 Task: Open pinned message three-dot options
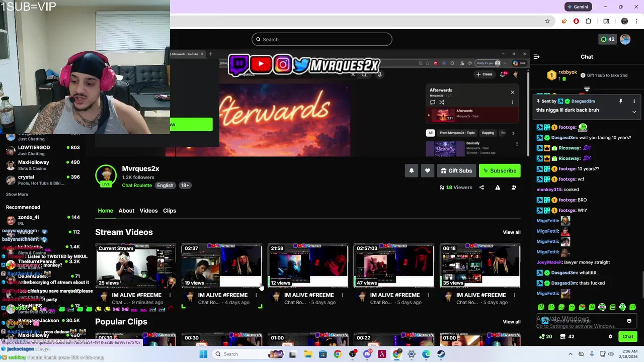(634, 101)
